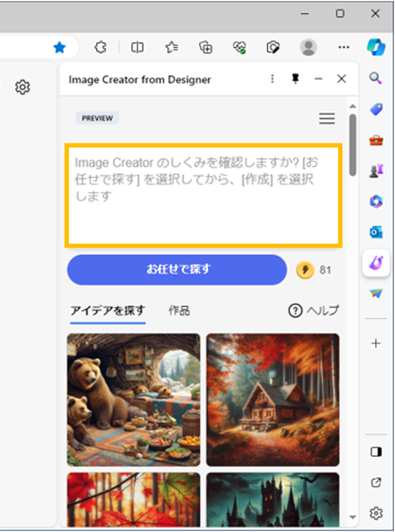Open the Copilot icon in the toolbar
This screenshot has width=395, height=532.
pos(376,47)
